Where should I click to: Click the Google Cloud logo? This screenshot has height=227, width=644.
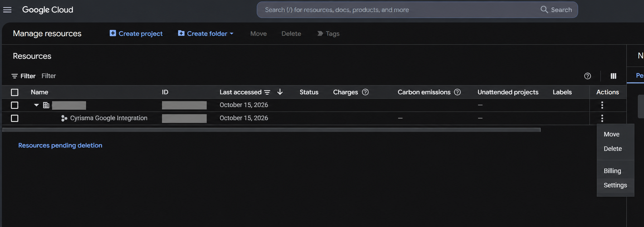tap(48, 10)
